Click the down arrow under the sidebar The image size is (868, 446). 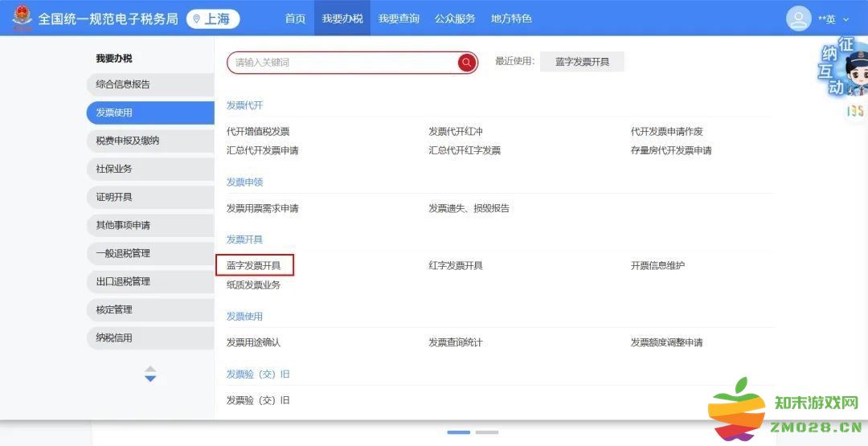click(x=150, y=378)
